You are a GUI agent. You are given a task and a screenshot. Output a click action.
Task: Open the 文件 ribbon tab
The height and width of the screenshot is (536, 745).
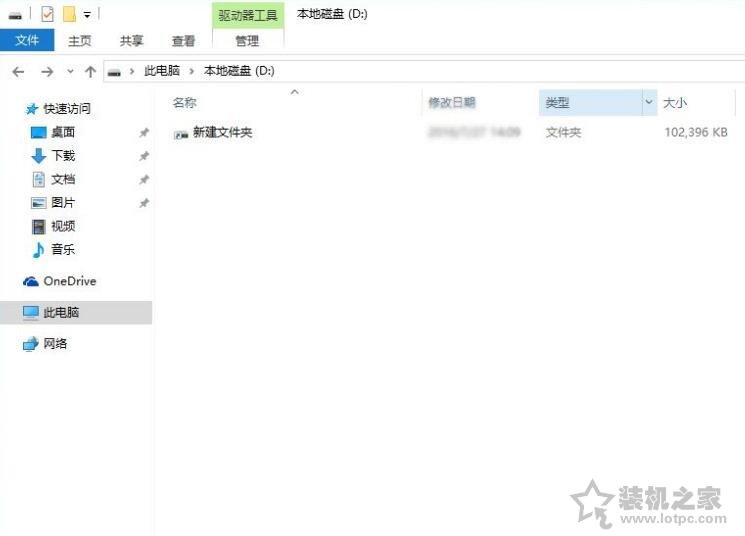27,40
